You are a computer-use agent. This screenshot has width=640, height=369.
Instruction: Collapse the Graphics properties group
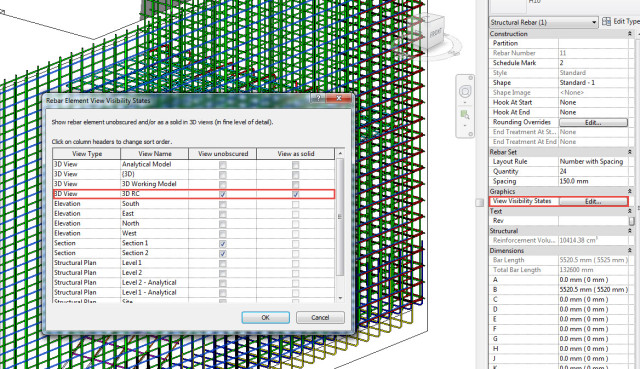point(629,191)
